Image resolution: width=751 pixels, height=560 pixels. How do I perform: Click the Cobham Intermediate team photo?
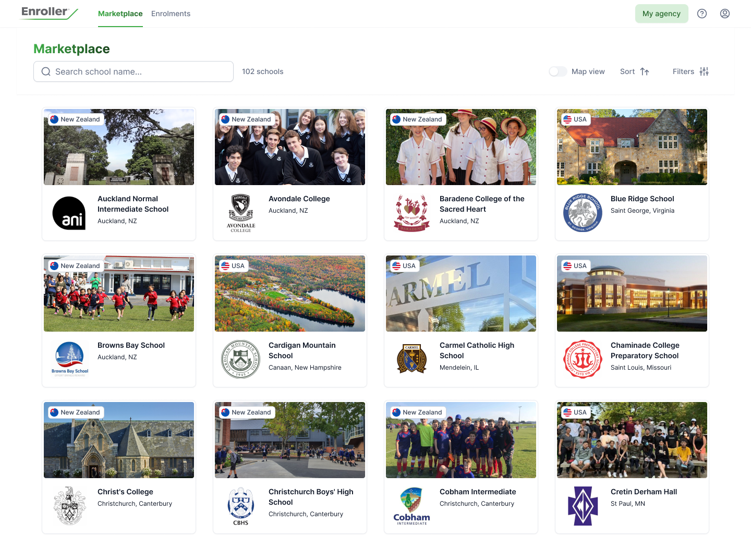[461, 440]
